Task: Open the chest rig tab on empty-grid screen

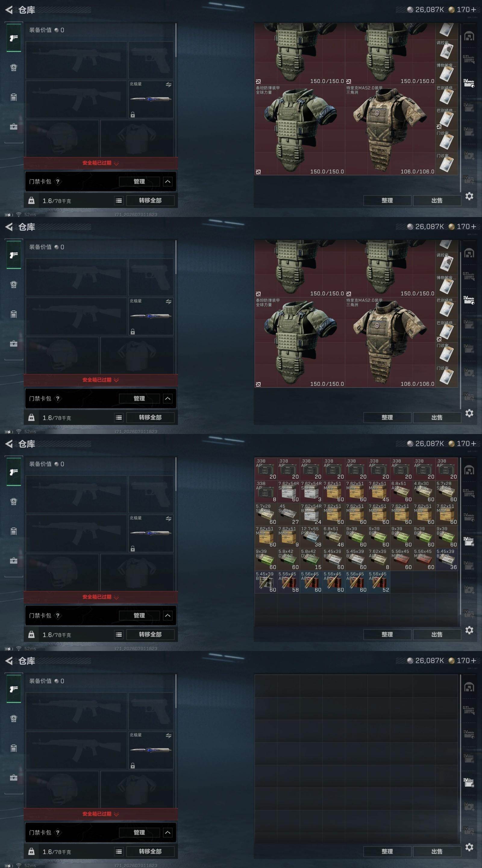Action: [14, 748]
